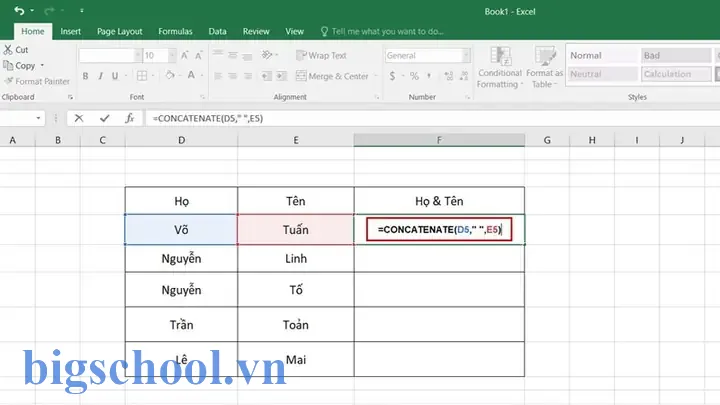Click the Increase Indent icon
Image resolution: width=720 pixels, height=405 pixels.
coord(281,76)
